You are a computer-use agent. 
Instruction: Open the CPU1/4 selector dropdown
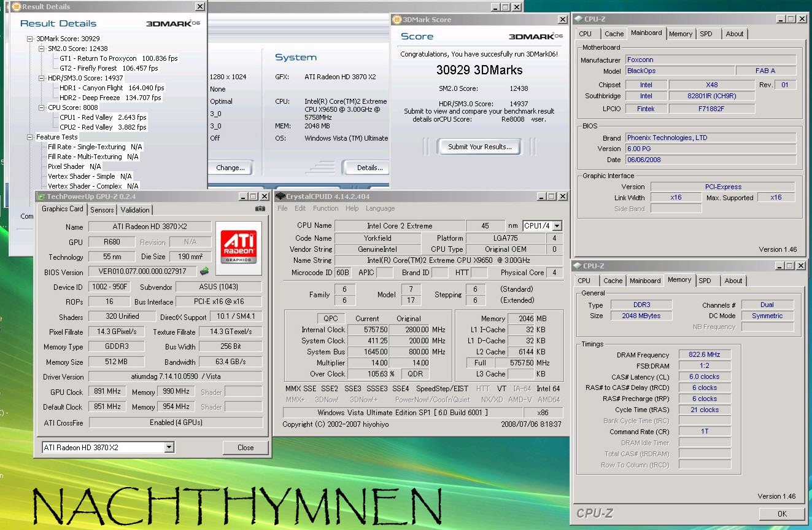556,226
